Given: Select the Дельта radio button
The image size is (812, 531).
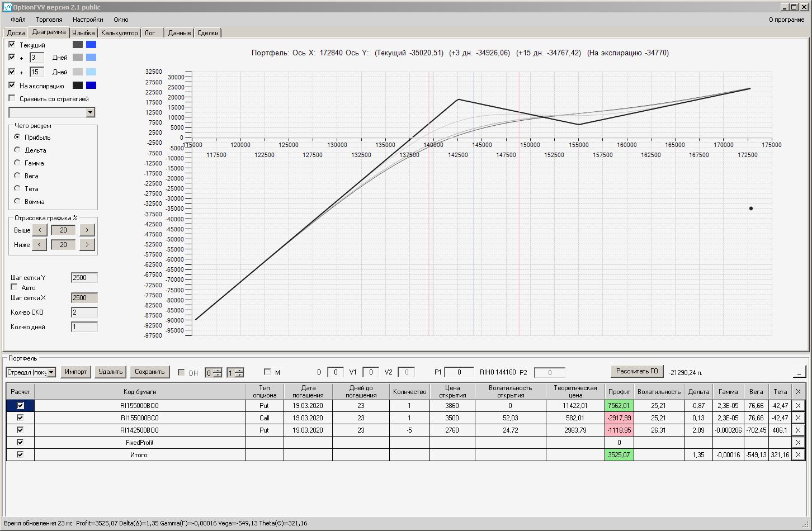Looking at the screenshot, I should pyautogui.click(x=17, y=150).
